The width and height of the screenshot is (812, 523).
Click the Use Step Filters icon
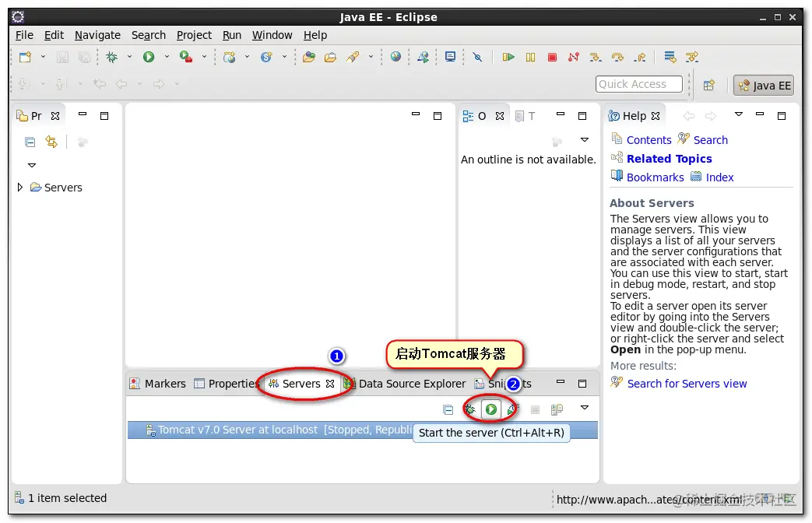(x=692, y=57)
